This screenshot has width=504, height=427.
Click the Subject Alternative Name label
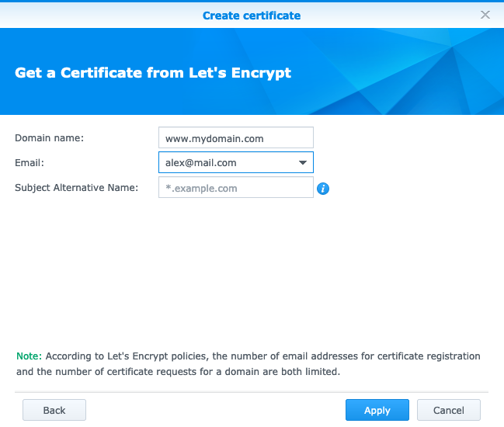(x=77, y=187)
